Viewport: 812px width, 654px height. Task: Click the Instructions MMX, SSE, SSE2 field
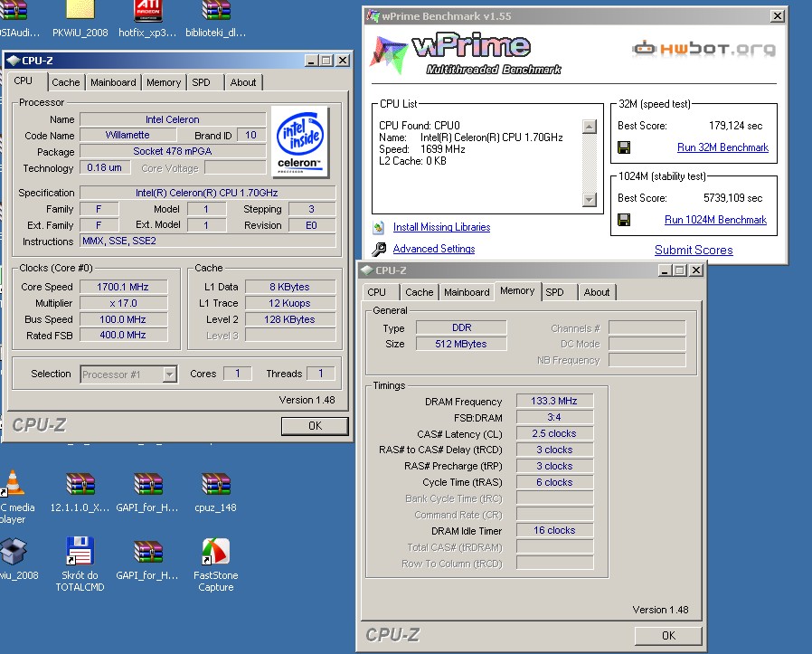pyautogui.click(x=207, y=241)
